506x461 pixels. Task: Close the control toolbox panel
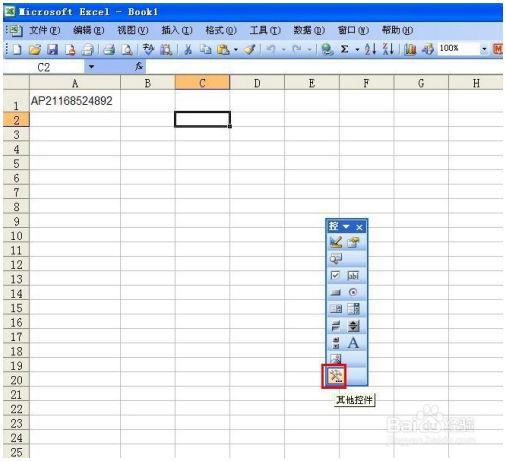pyautogui.click(x=359, y=227)
